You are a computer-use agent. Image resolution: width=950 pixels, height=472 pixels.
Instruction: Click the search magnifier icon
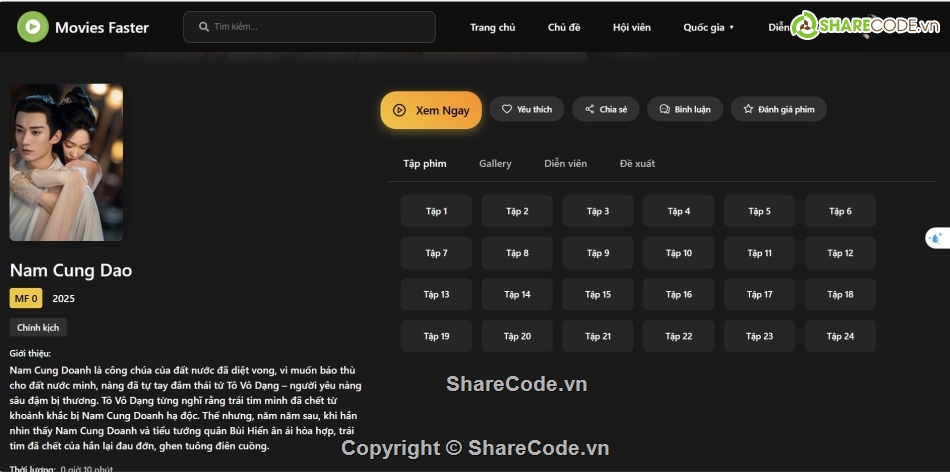tap(204, 27)
